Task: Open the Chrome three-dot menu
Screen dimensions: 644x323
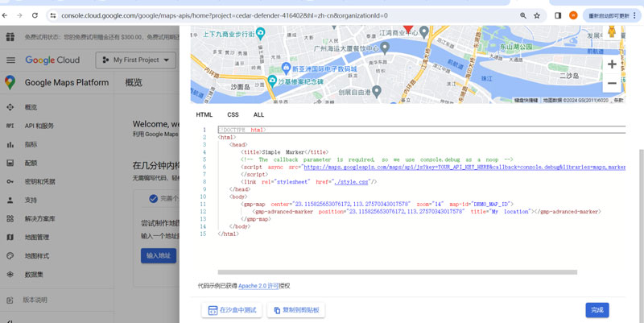Action: click(x=634, y=15)
